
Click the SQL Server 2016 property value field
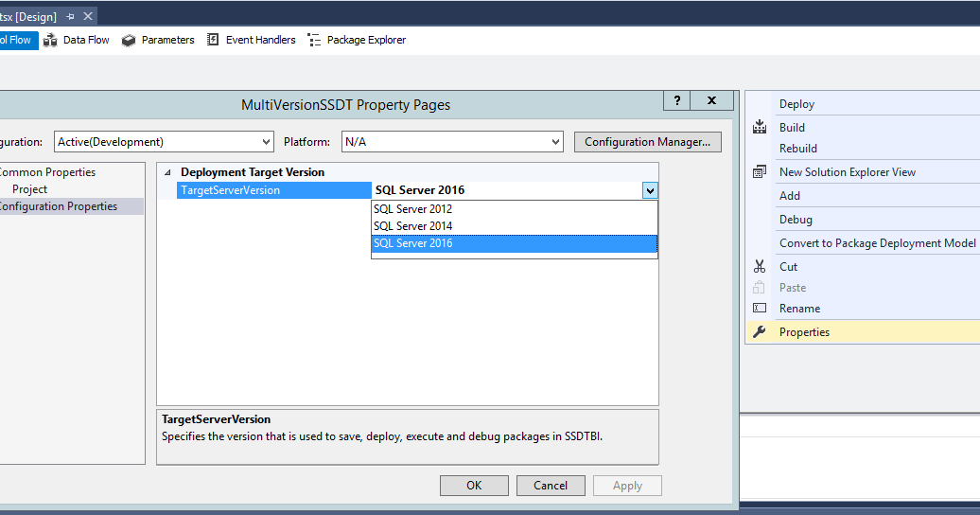(507, 190)
